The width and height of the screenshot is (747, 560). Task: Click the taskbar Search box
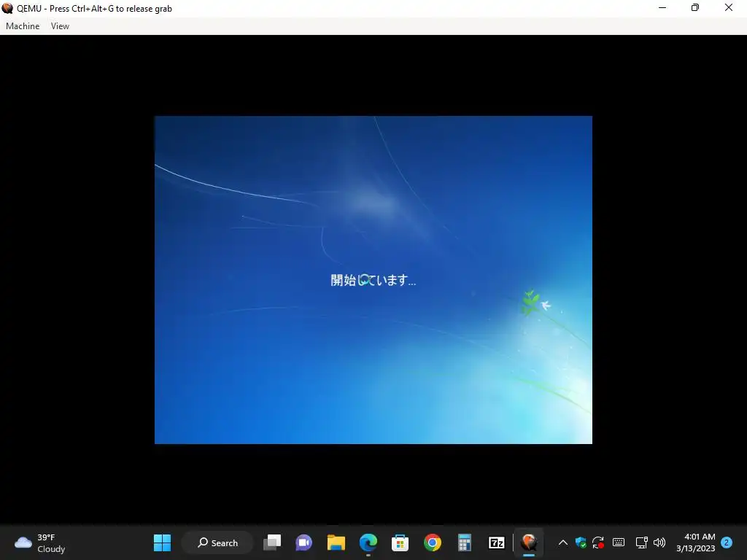(x=217, y=542)
